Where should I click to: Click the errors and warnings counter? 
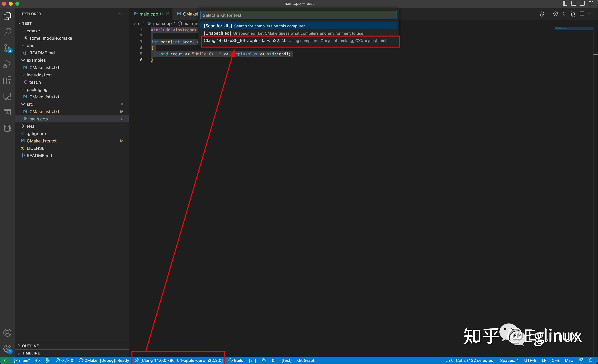point(64,360)
